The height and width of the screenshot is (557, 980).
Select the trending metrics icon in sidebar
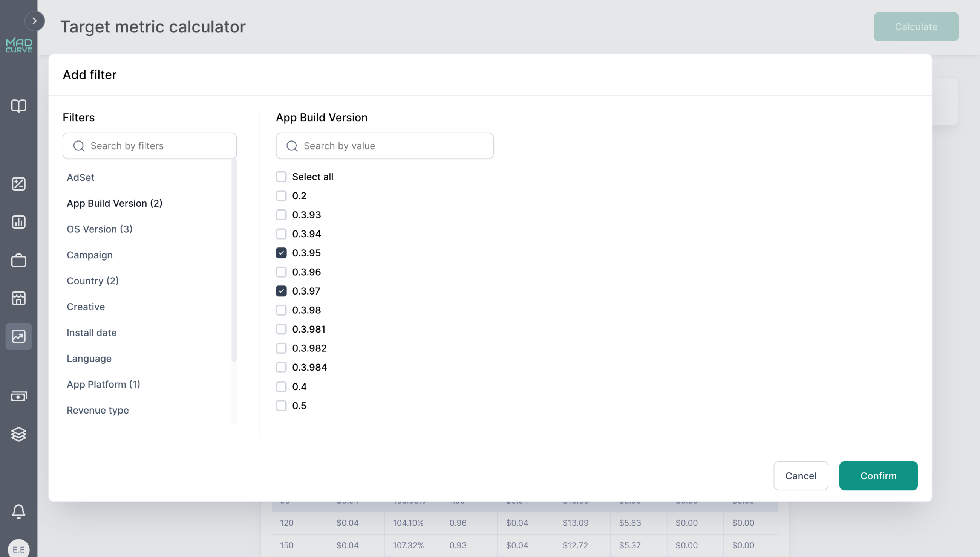pos(19,336)
